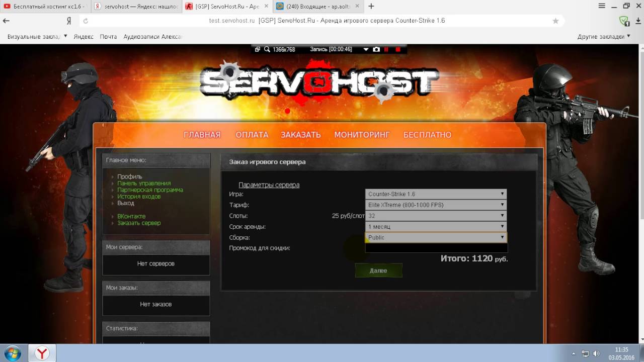Click 'Нет серверов' in Мои сервера panel
The image size is (644, 362).
(x=156, y=263)
